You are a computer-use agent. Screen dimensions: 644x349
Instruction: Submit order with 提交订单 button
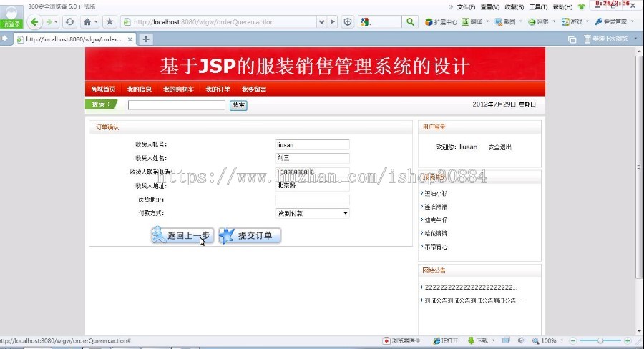(249, 235)
